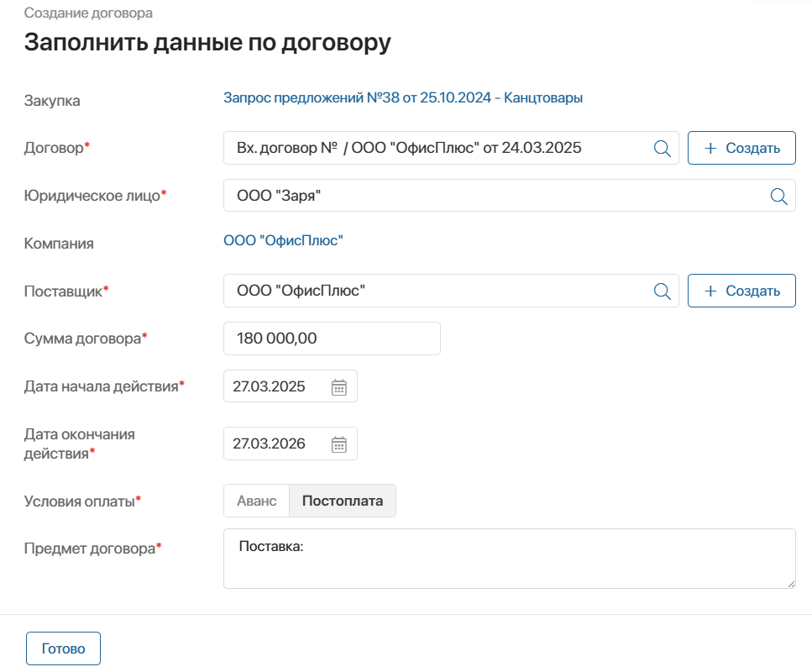Switch payment terms to Аванс
This screenshot has width=812, height=672.
click(255, 500)
